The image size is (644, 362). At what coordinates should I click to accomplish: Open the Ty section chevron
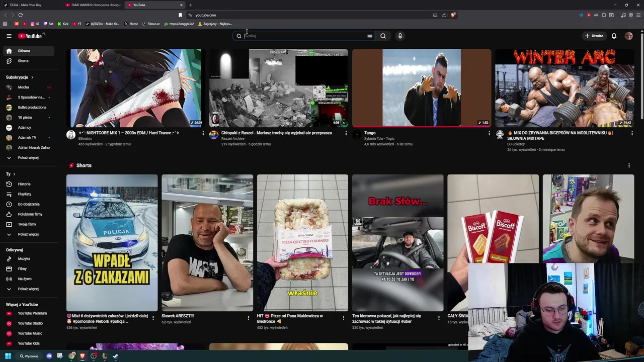point(14,174)
